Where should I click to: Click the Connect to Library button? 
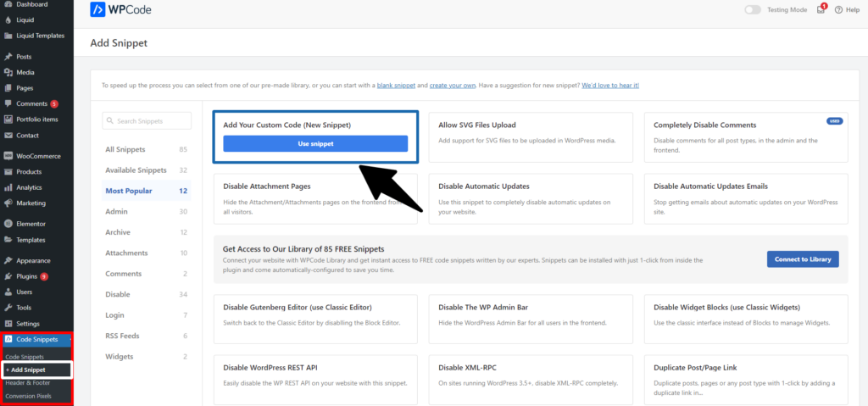pyautogui.click(x=802, y=259)
